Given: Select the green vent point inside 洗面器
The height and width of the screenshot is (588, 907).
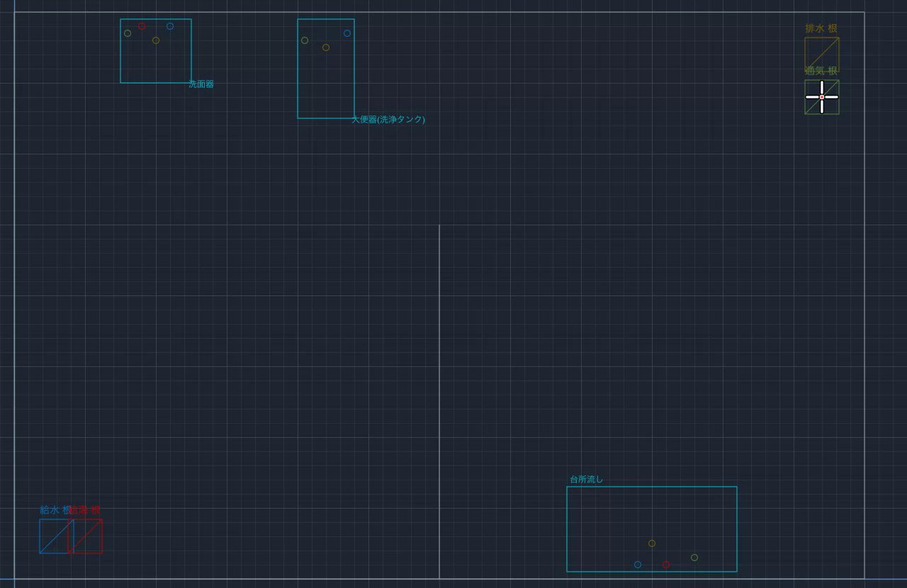Looking at the screenshot, I should click(128, 33).
